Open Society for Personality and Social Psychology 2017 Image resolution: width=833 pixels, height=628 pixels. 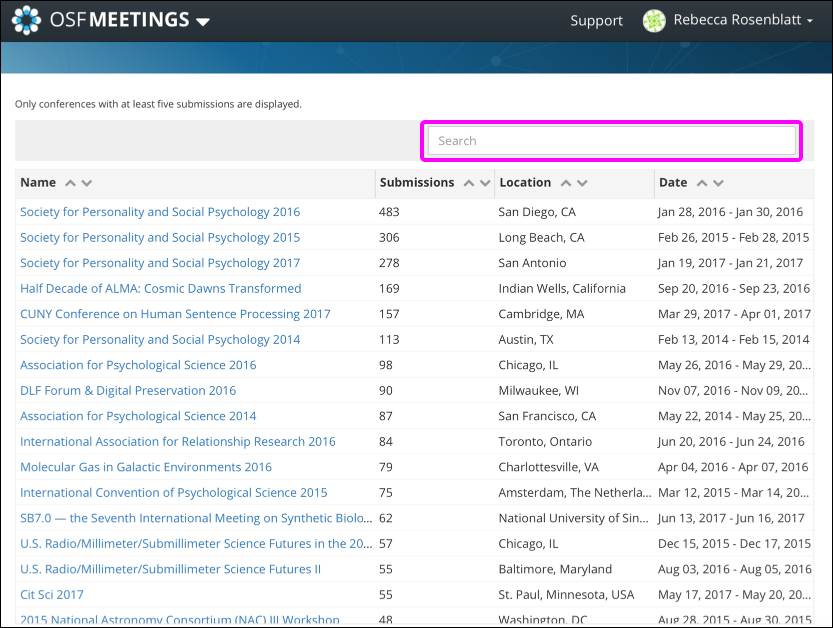[x=160, y=263]
